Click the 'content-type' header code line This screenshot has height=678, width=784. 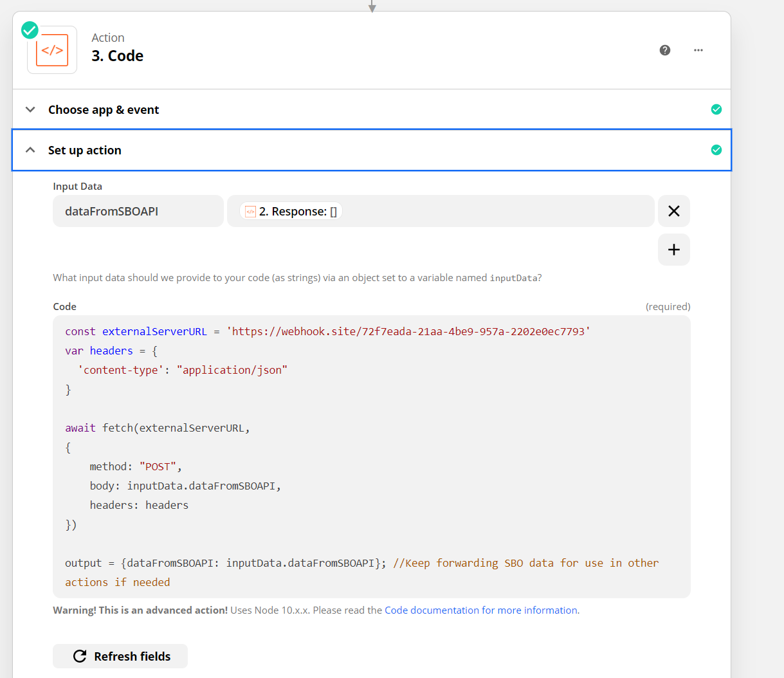183,370
